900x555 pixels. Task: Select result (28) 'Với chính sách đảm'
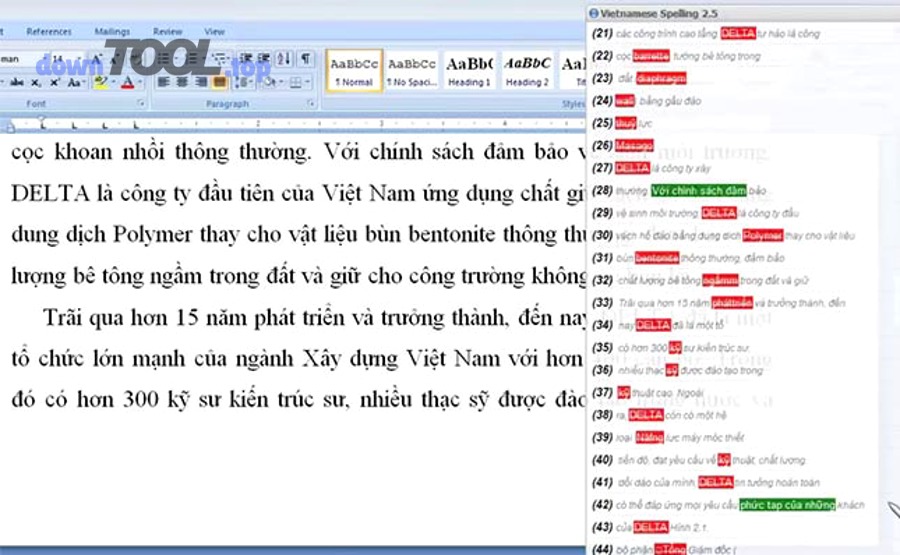699,191
